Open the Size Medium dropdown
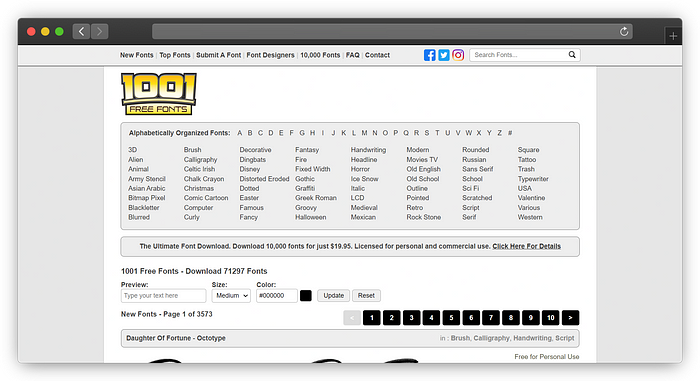The image size is (700, 381). click(231, 296)
